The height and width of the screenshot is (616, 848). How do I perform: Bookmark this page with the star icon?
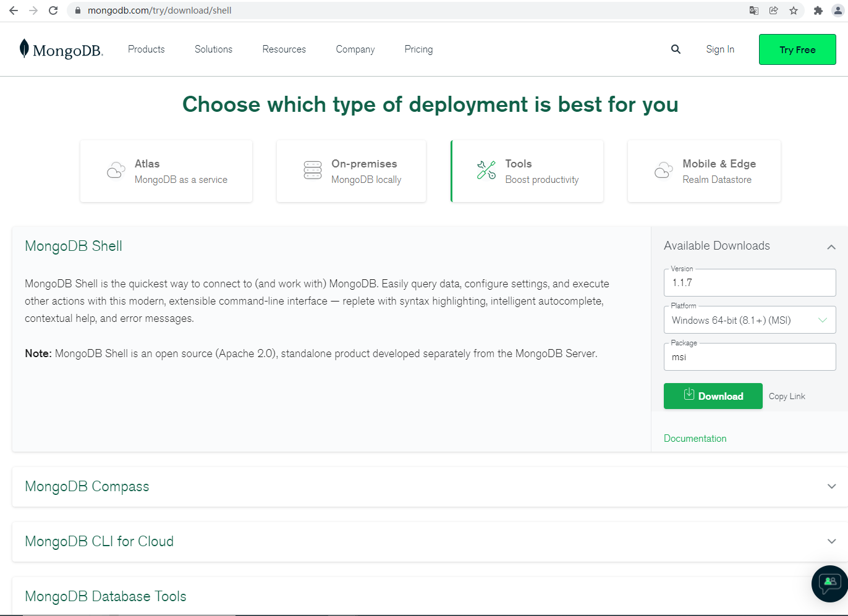[x=794, y=11]
